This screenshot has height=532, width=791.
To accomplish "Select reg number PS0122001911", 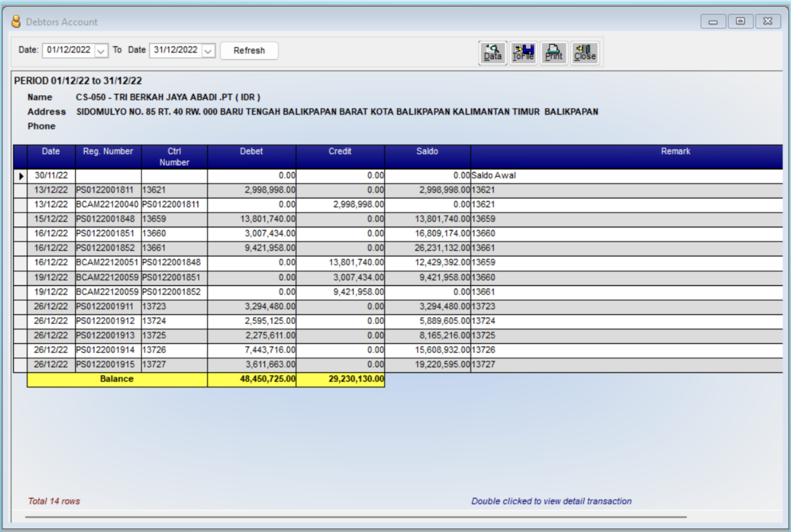I will click(x=108, y=306).
